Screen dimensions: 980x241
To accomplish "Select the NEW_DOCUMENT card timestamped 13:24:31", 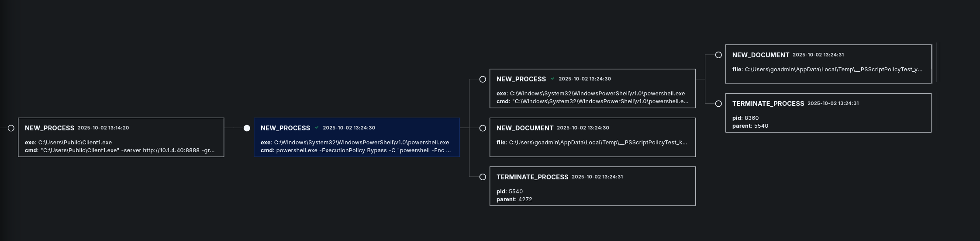I will (x=828, y=63).
